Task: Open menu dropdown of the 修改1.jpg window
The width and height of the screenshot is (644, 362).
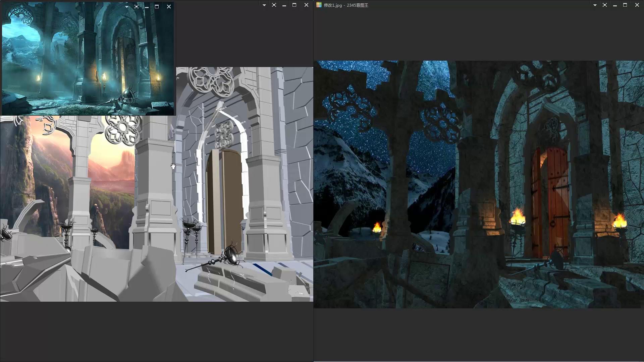Action: (595, 5)
